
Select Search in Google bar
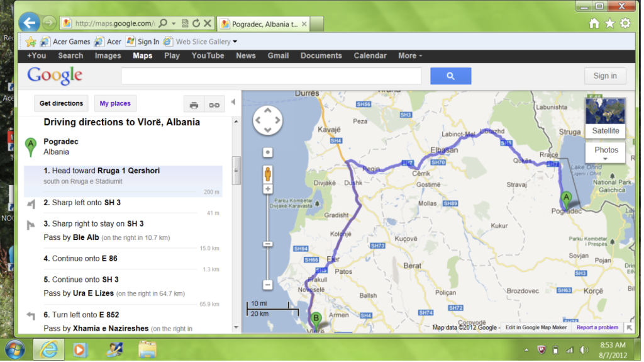click(70, 55)
